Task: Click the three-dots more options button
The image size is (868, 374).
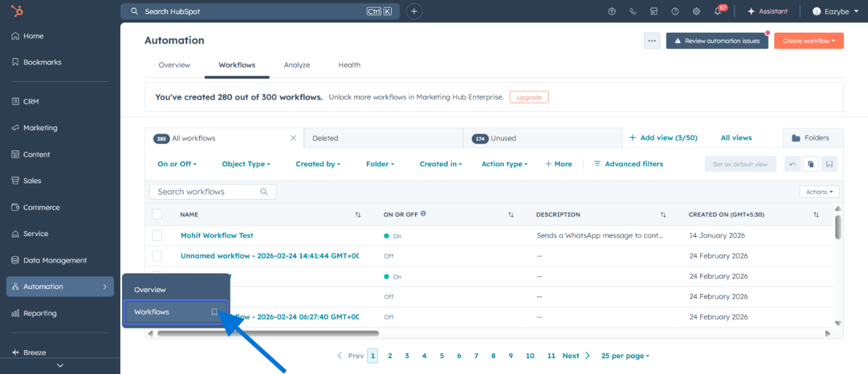Action: (x=652, y=41)
